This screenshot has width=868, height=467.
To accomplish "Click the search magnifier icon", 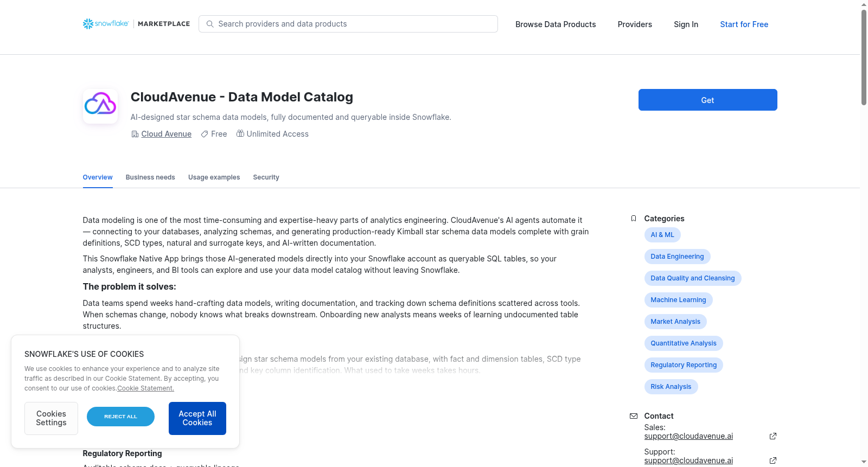I will click(210, 24).
